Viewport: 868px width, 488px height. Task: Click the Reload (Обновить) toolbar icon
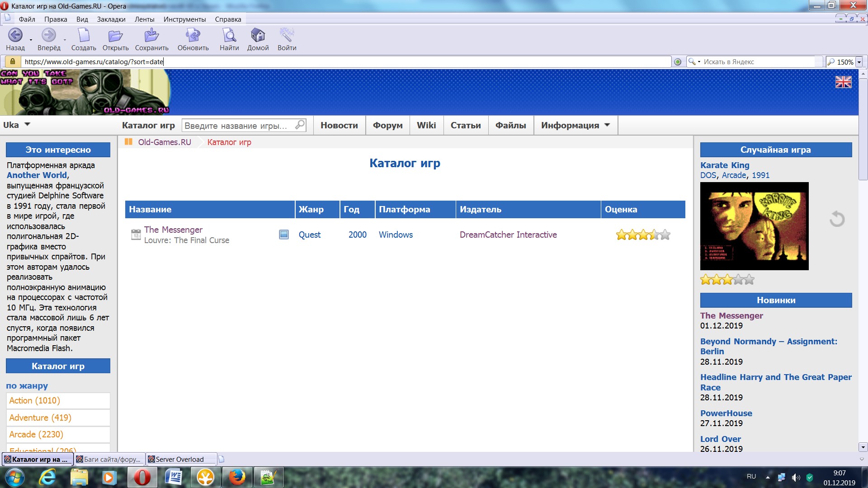coord(193,35)
